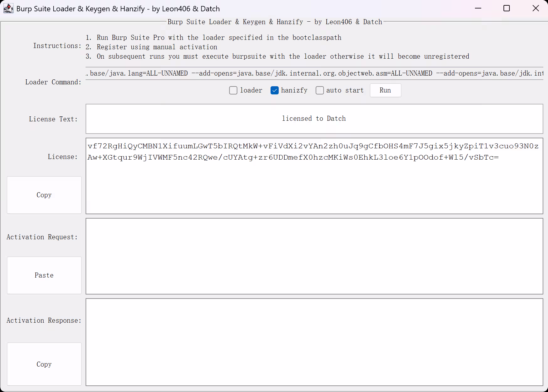Click the "License Text:" label
Viewport: 548px width, 392px height.
[53, 119]
